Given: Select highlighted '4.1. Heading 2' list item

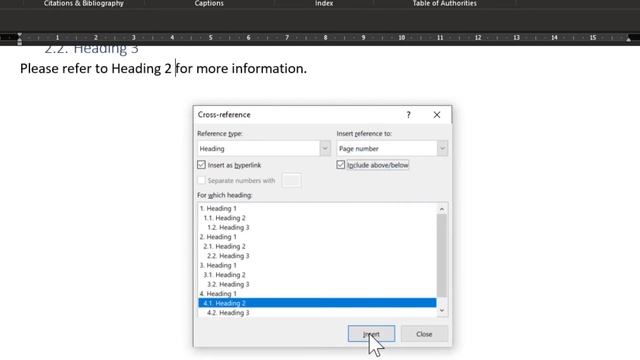Looking at the screenshot, I should tap(317, 303).
